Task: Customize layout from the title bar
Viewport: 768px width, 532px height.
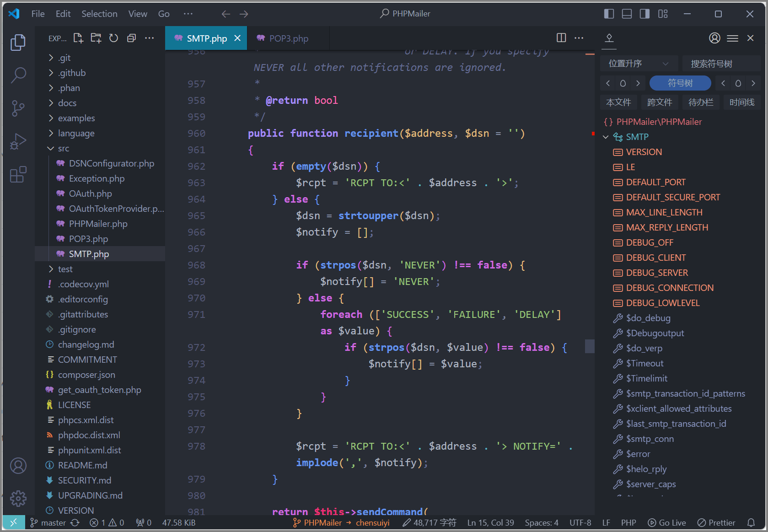Action: 663,14
